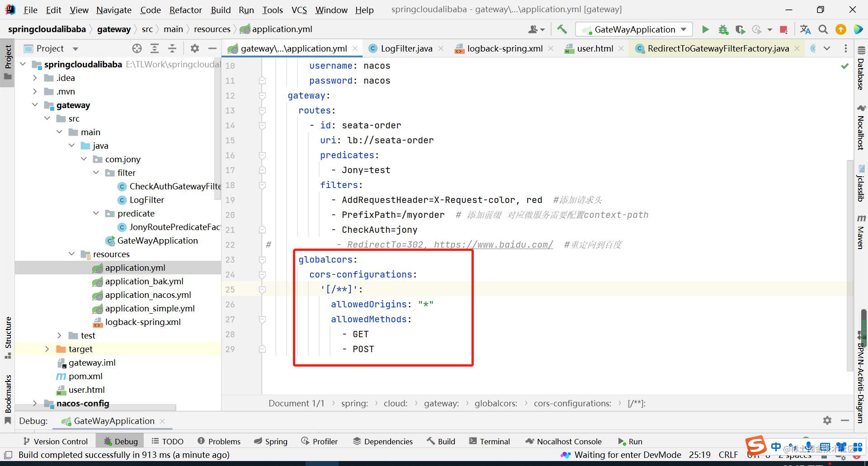Fold the gateway block at line 12
Screen dimensions: 868x466
click(262, 95)
